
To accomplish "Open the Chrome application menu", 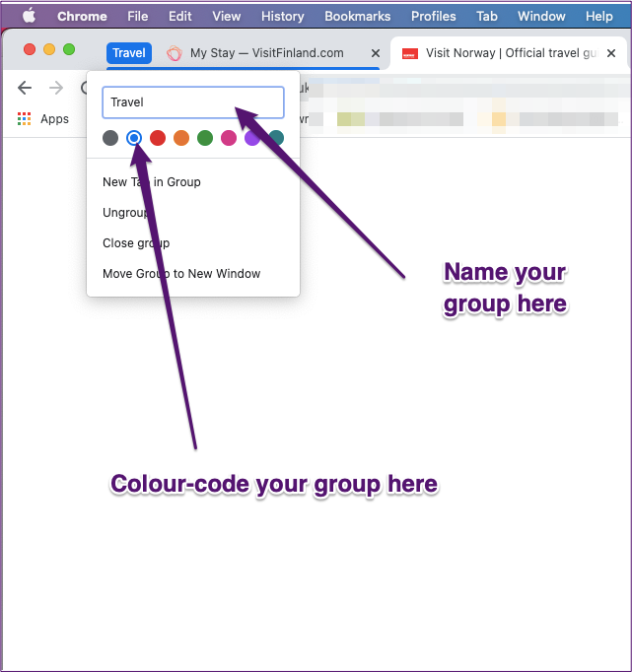I will [82, 17].
